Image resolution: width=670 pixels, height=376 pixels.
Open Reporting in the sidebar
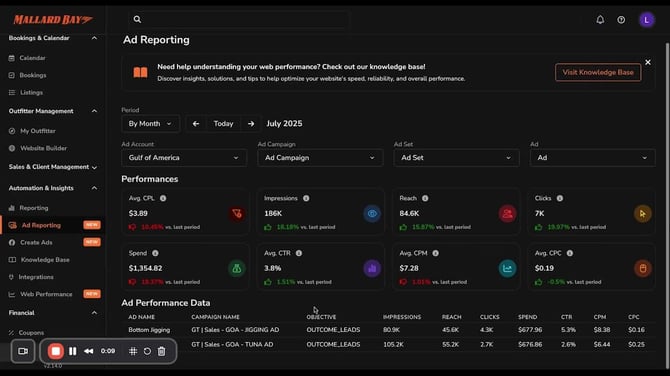pyautogui.click(x=34, y=208)
